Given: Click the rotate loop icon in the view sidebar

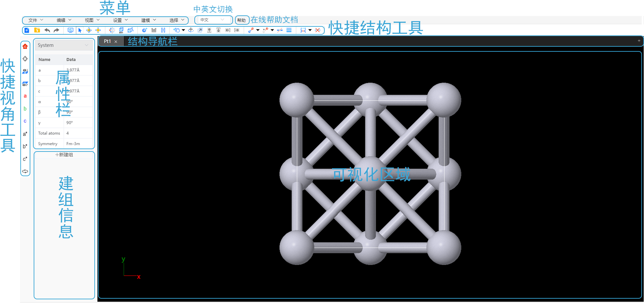Looking at the screenshot, I should click(25, 172).
